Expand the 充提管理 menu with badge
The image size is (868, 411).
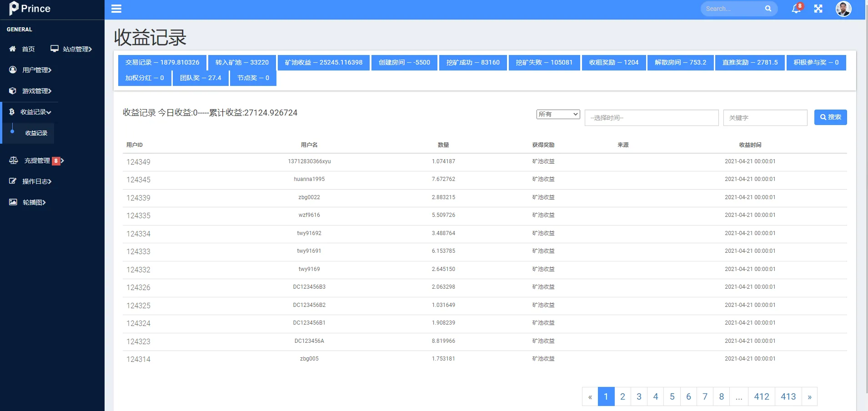[x=37, y=160]
